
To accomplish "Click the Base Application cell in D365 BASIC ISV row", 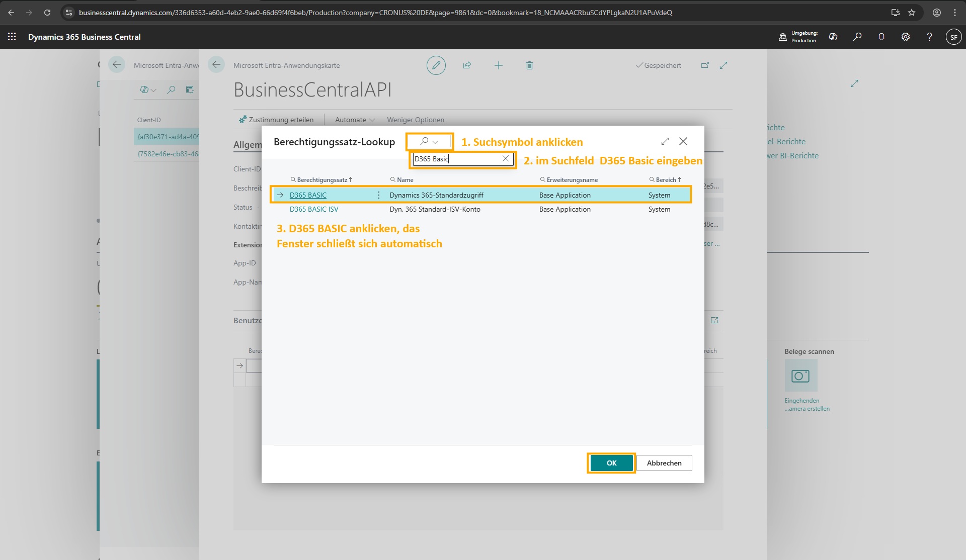I will point(565,209).
